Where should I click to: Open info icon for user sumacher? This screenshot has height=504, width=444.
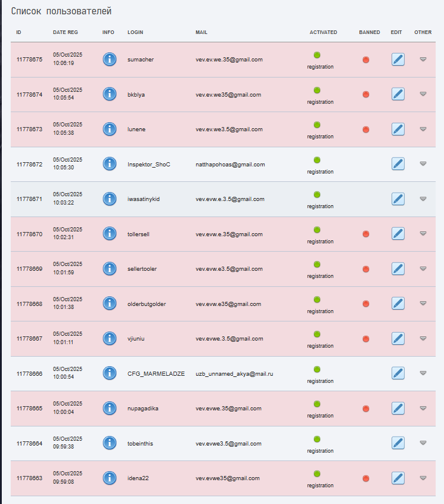pos(110,59)
